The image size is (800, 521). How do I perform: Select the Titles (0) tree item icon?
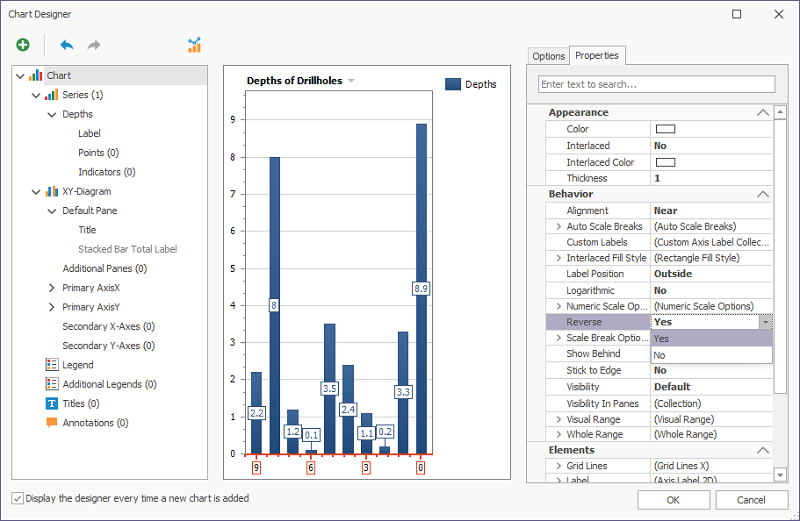[51, 403]
